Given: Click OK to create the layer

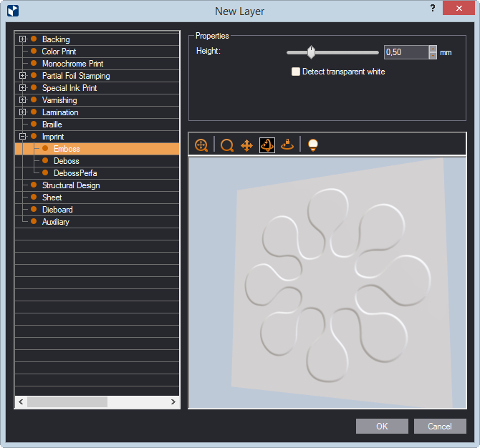Looking at the screenshot, I should (x=382, y=426).
